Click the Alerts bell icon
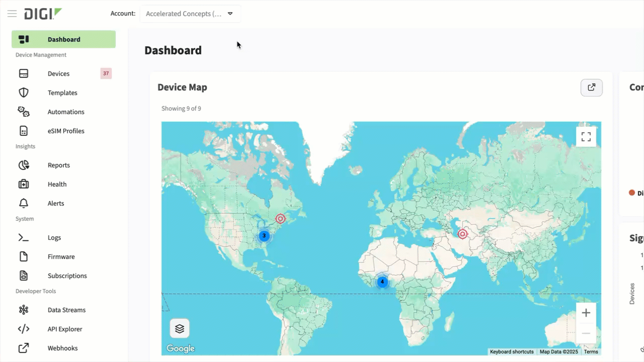 tap(24, 204)
